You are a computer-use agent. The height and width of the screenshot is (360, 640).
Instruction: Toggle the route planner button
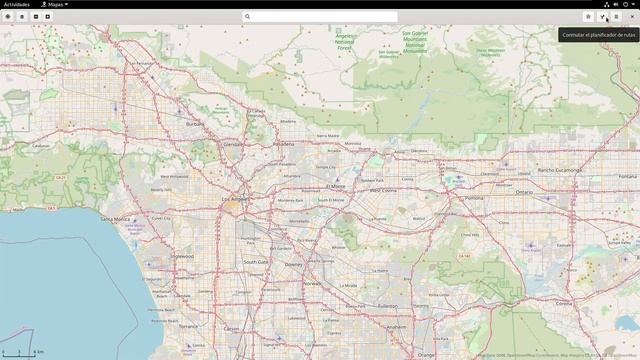tap(602, 17)
